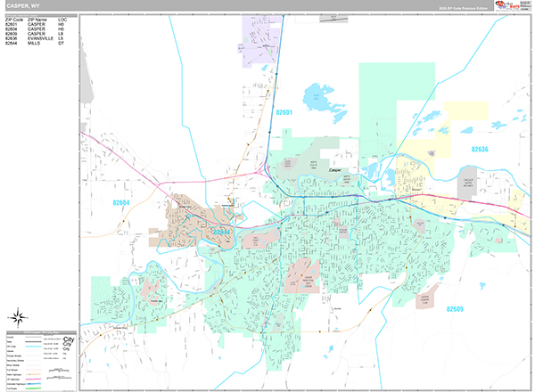Viewport: 535px width, 392px height.
Task: Click the CASPER, WY title text
Action: point(22,5)
